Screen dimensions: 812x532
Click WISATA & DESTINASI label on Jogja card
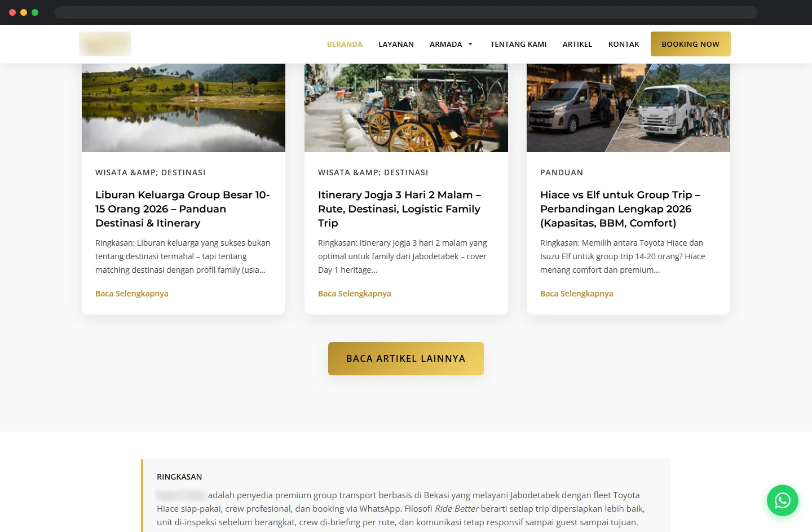(373, 172)
